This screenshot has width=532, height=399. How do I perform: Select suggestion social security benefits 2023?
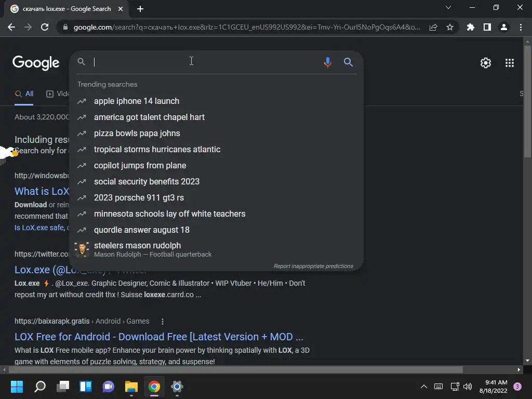[216, 181]
